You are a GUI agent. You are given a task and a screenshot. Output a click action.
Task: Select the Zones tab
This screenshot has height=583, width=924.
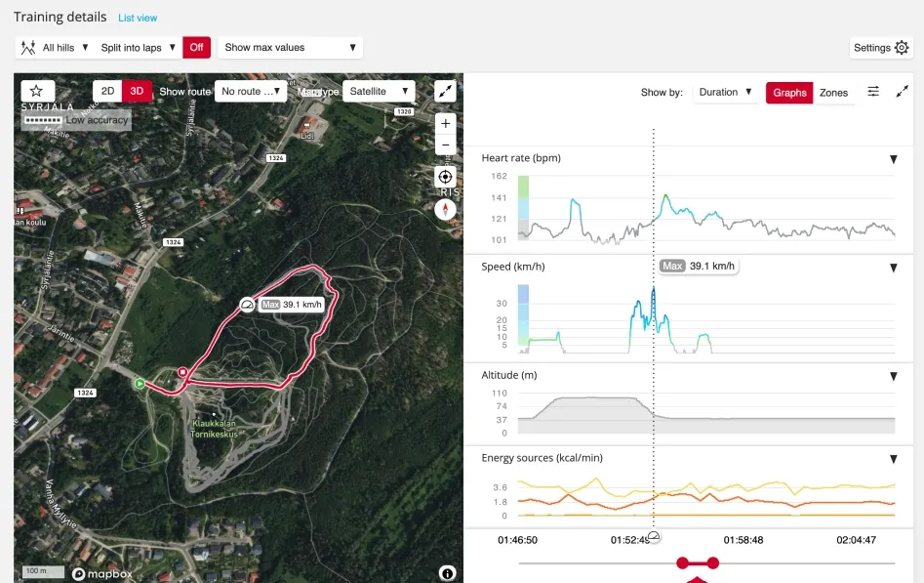click(833, 93)
